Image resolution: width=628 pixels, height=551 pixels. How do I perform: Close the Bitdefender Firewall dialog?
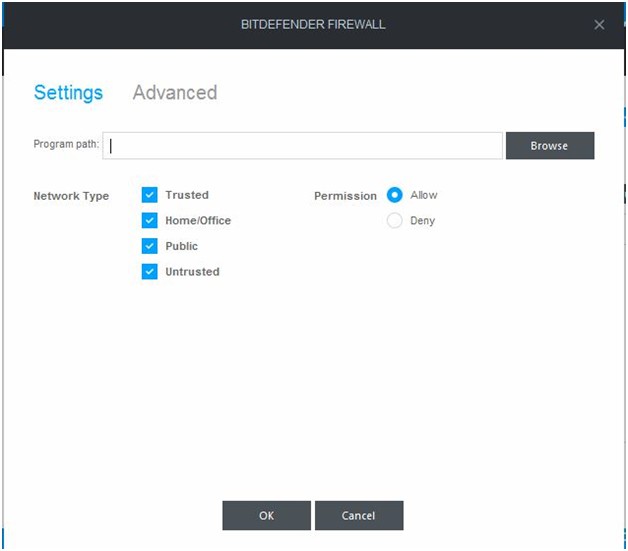point(599,25)
